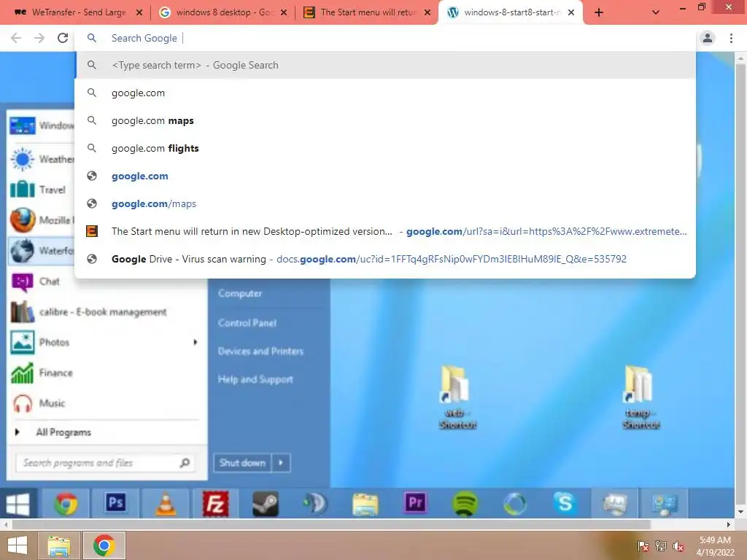Click the Search programs and files box
The height and width of the screenshot is (560, 747).
click(104, 463)
